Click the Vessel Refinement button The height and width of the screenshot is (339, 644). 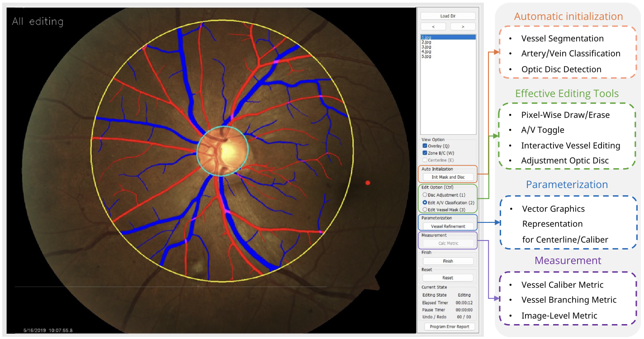point(448,226)
